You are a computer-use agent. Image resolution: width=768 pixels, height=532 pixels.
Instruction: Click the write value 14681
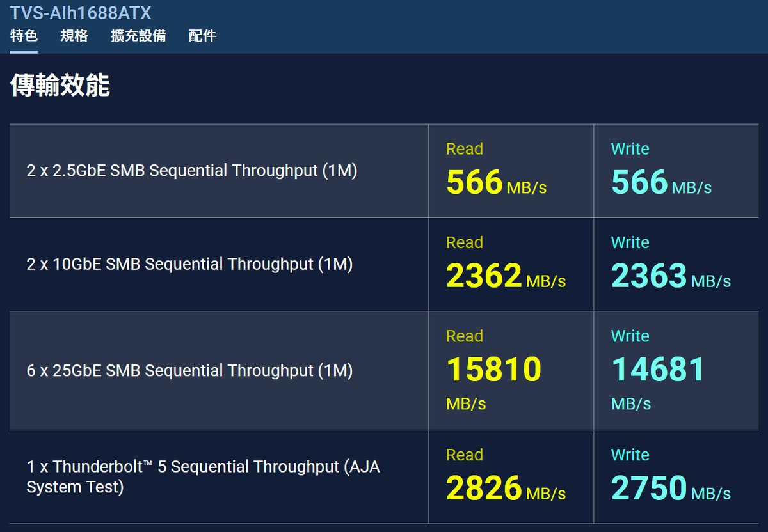[x=658, y=370]
